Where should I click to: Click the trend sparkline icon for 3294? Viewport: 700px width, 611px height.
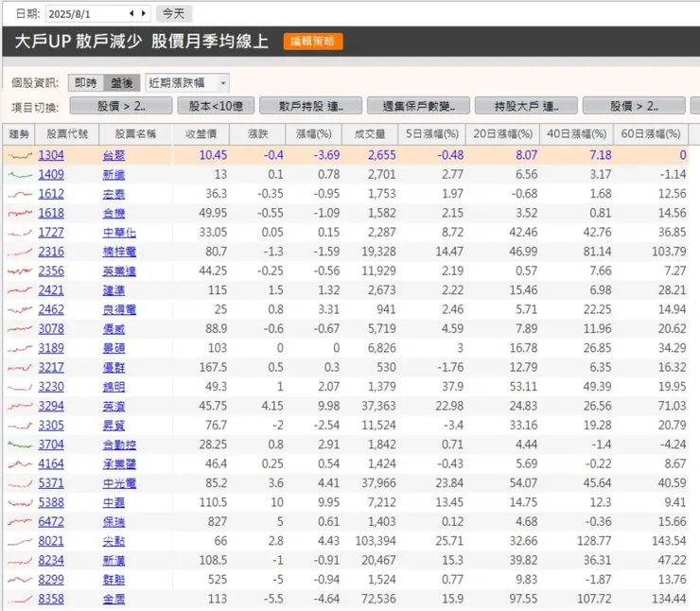click(x=20, y=406)
